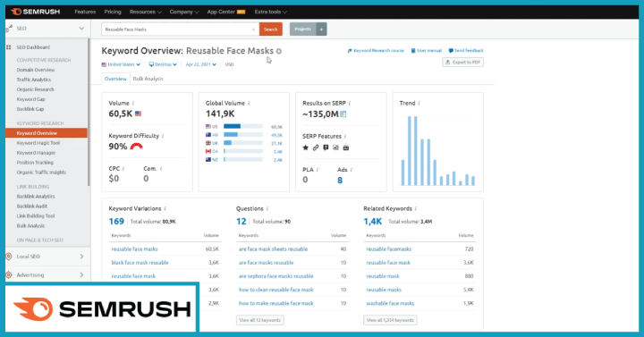Image resolution: width=644 pixels, height=337 pixels.
Task: Click the Ads count 8
Action: pyautogui.click(x=340, y=181)
